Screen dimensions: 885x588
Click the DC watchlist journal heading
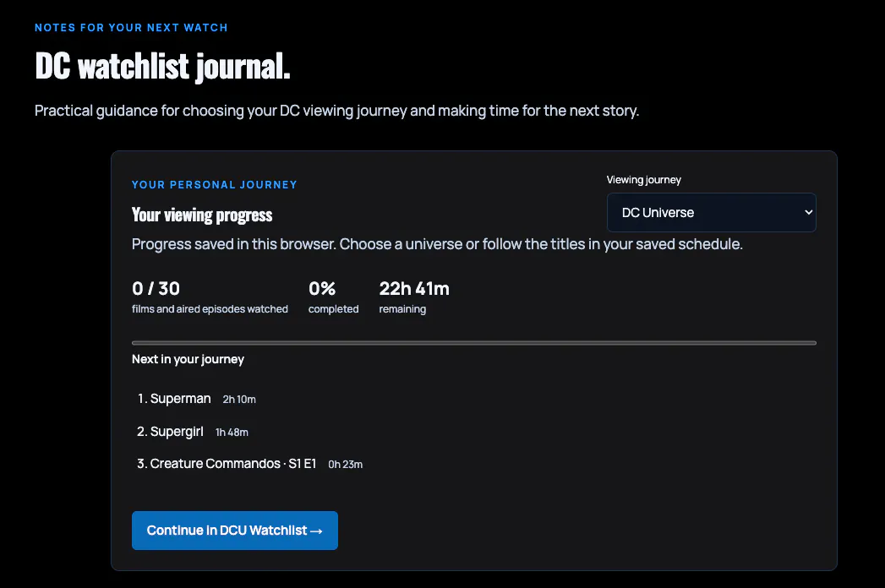pos(162,66)
